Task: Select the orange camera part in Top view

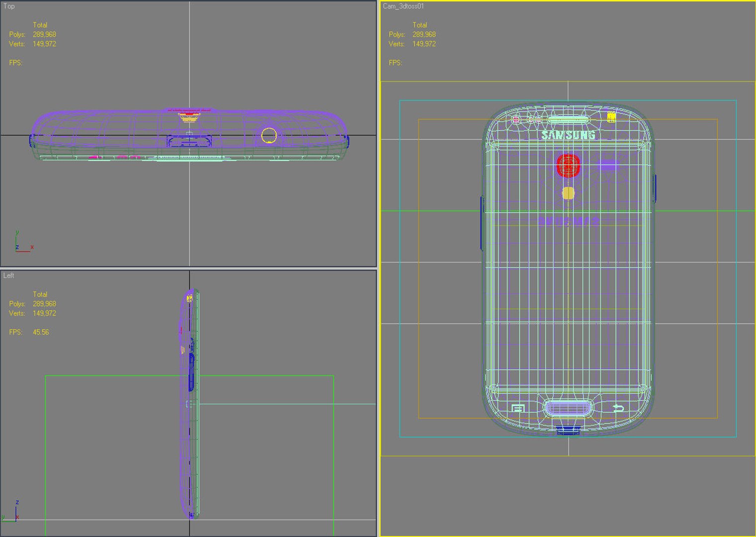Action: [x=189, y=117]
